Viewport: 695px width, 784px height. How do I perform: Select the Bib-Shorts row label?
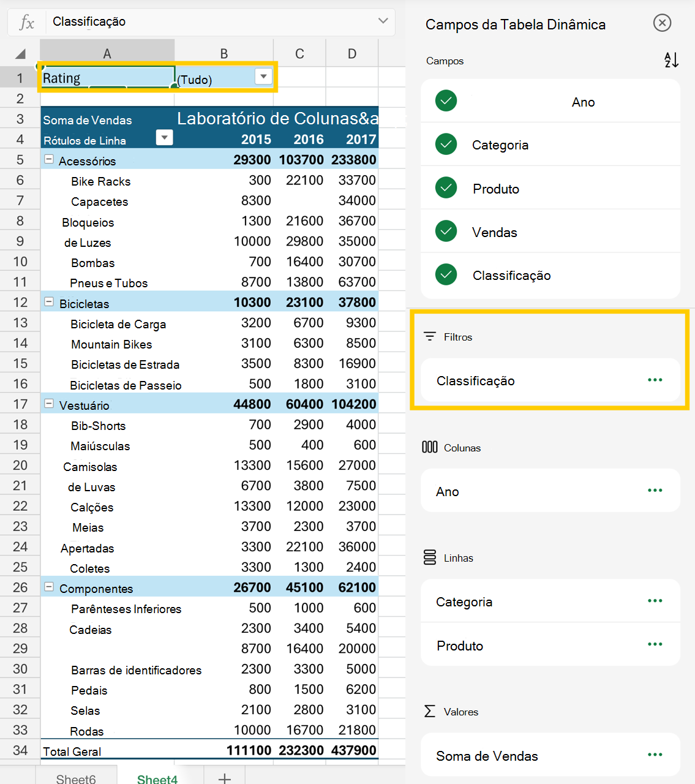pyautogui.click(x=98, y=426)
